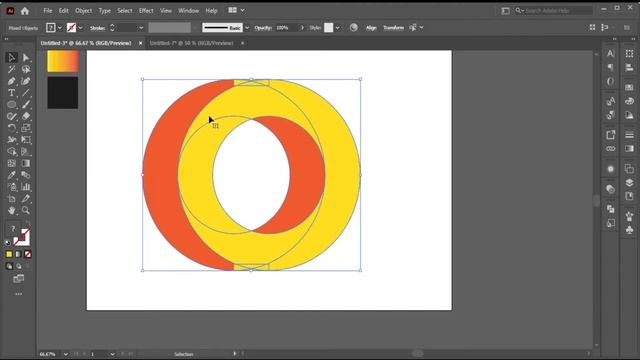The image size is (640, 360).
Task: Select the Paintbrush tool
Action: [26, 105]
